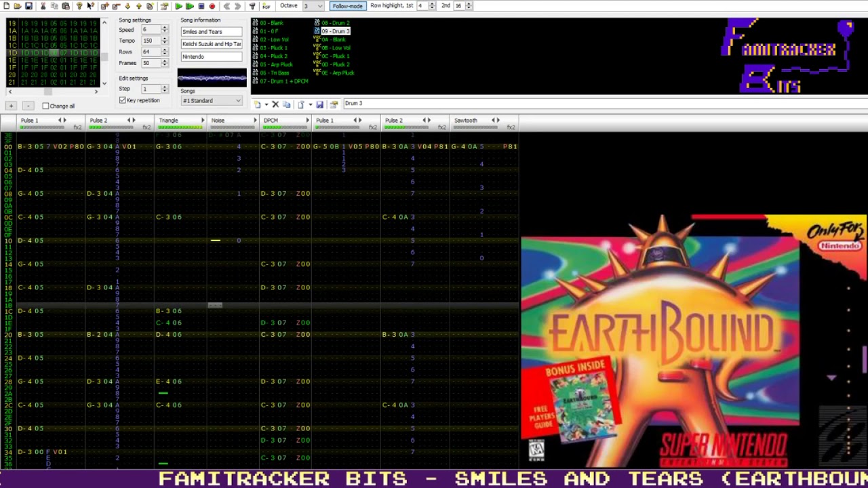Expand load instrument dropdown arrow
The height and width of the screenshot is (488, 868).
(311, 104)
